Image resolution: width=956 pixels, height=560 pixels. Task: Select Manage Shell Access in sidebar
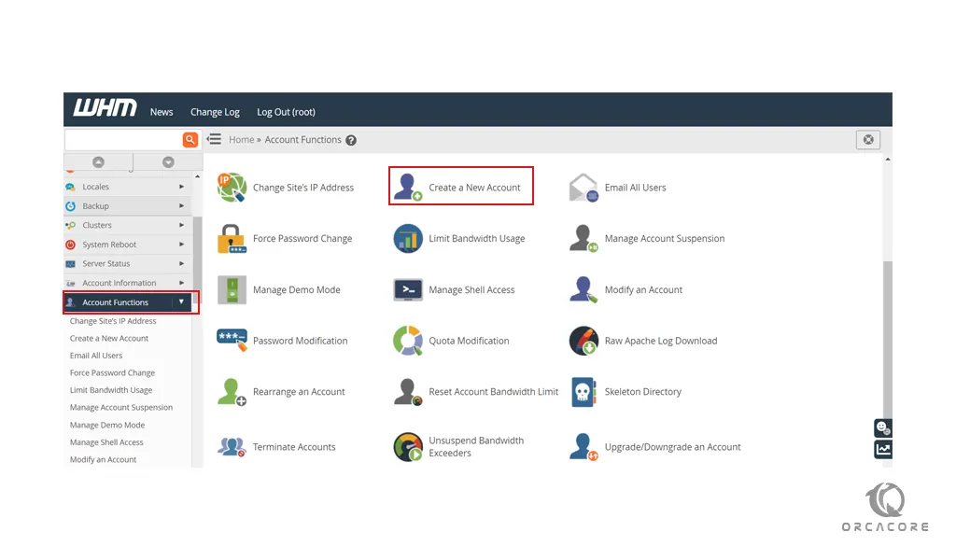point(106,442)
